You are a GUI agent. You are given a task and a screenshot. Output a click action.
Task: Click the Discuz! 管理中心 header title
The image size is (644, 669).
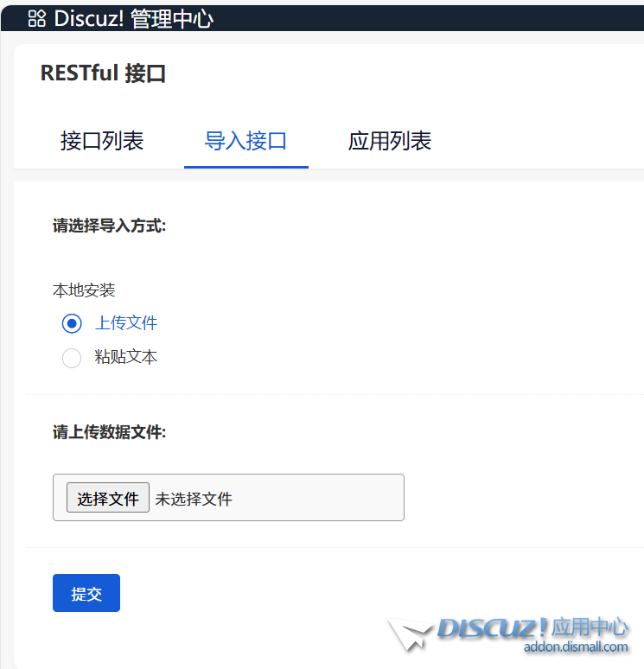133,19
